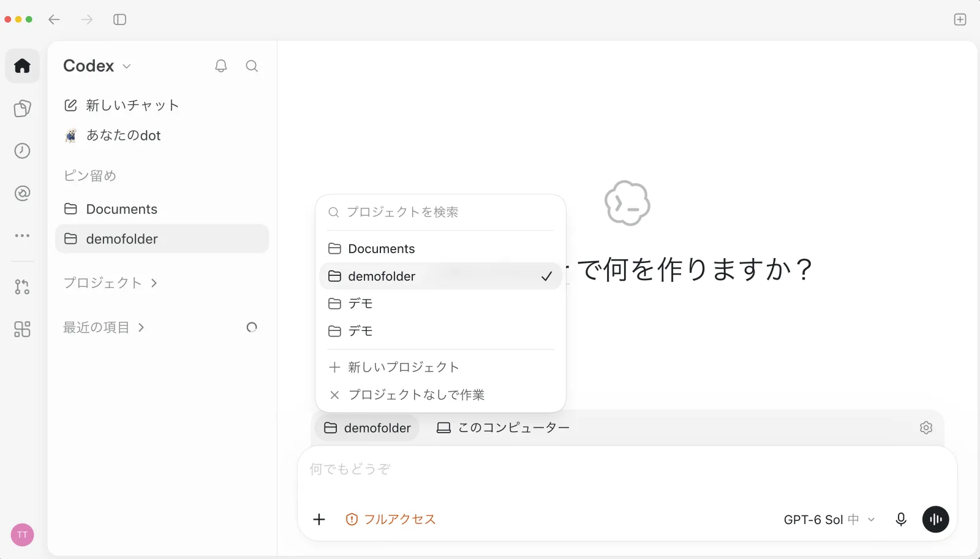Viewport: 980px width, 559px height.
Task: Click the demofolder project chip above composer
Action: coord(367,428)
